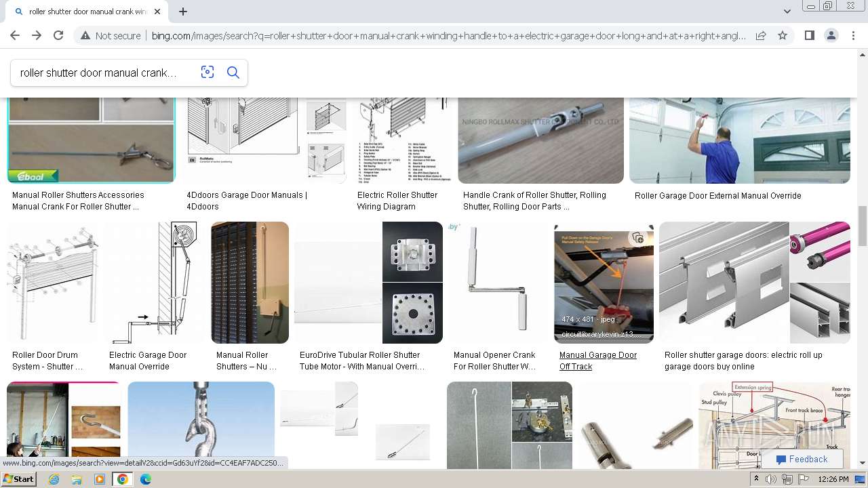868x488 pixels.
Task: Open EuroDrive Tubular Roller Shutter image
Action: [x=368, y=283]
